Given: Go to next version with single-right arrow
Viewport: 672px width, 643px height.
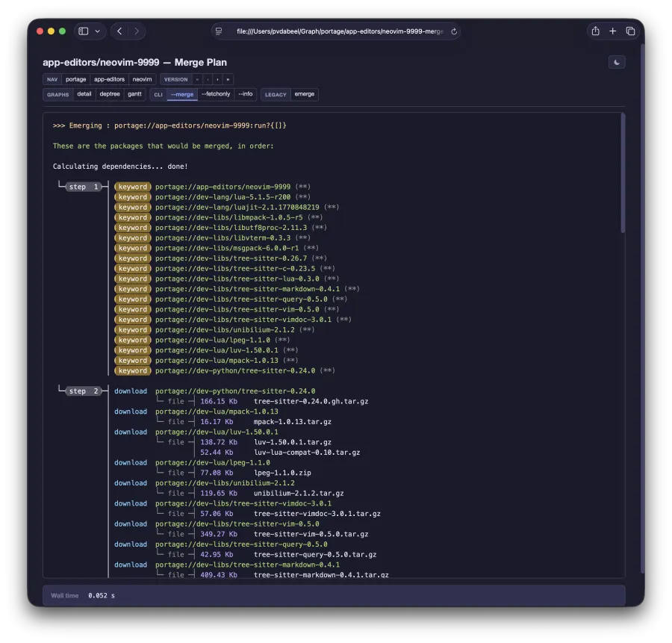Looking at the screenshot, I should 218,79.
